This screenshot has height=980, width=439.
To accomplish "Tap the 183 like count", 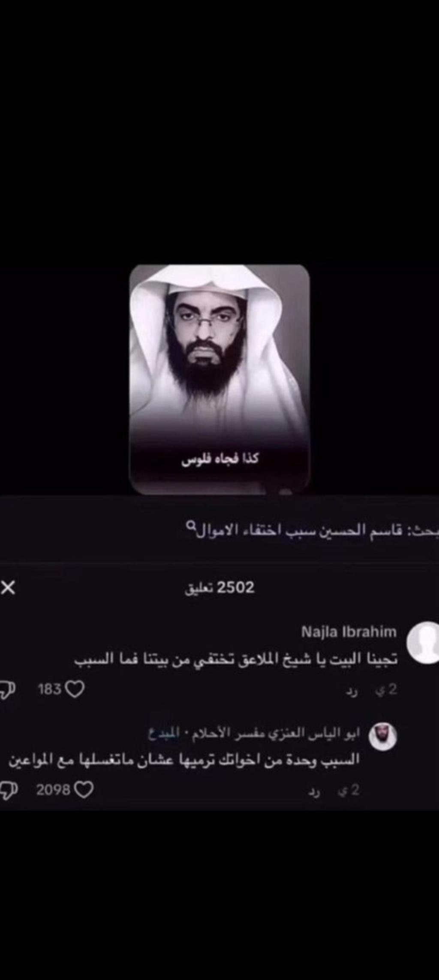I will coord(50,689).
